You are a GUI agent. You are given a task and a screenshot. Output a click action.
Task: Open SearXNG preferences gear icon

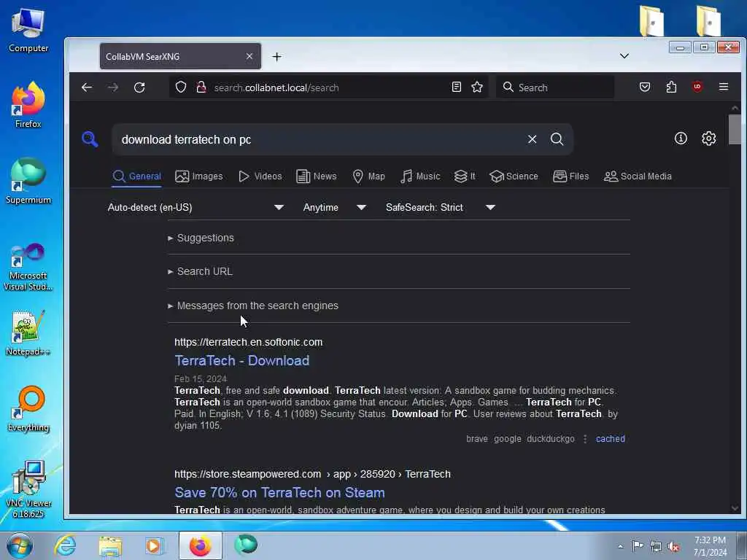(709, 138)
